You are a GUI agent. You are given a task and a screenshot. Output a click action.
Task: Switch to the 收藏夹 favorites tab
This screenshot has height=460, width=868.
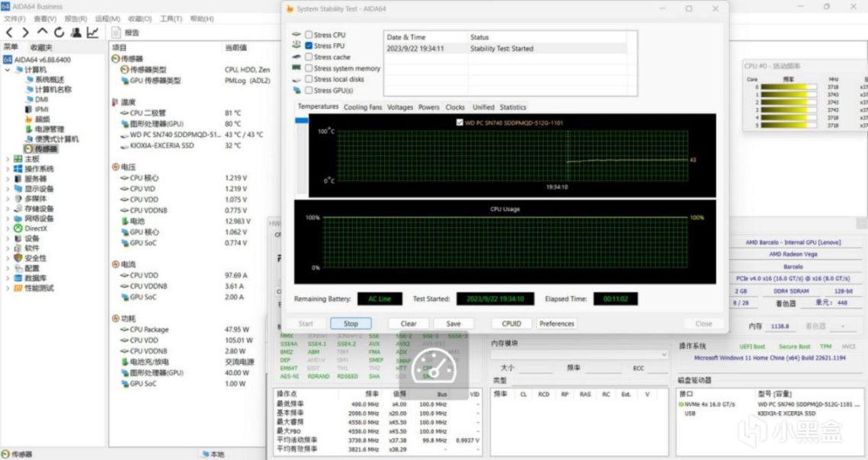(41, 48)
